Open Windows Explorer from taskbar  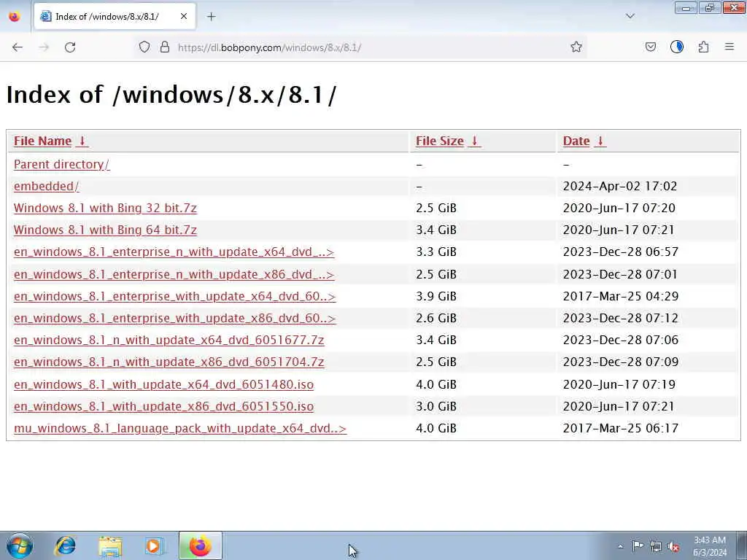click(111, 546)
